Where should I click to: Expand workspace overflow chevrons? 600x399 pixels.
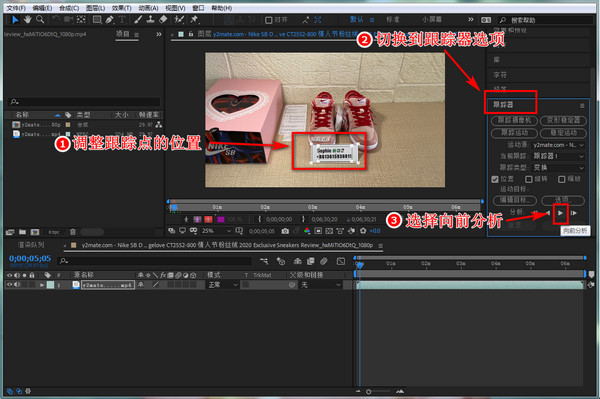471,20
